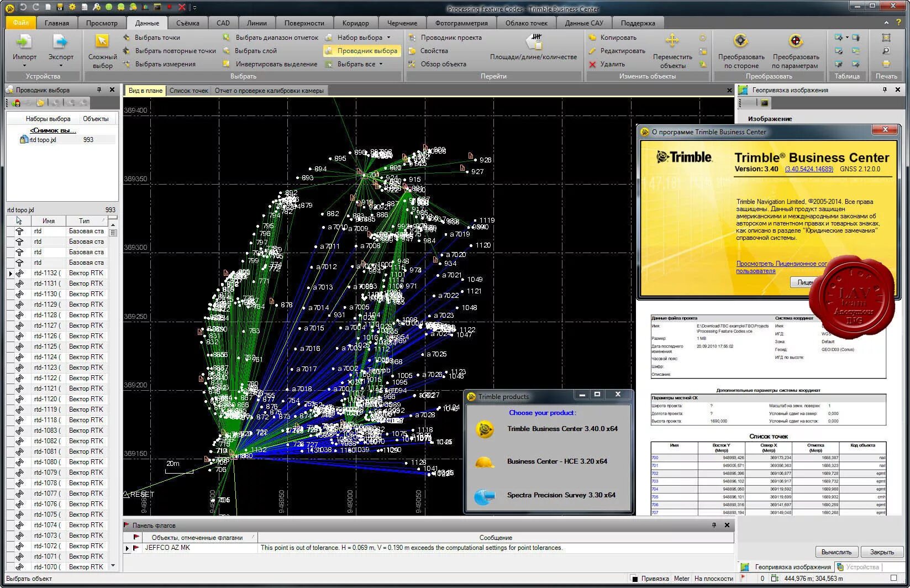Click the redo arrow in quick access toolbar
The height and width of the screenshot is (588, 910).
point(36,7)
